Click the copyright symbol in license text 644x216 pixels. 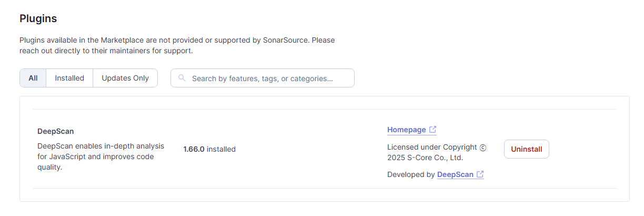click(x=483, y=148)
